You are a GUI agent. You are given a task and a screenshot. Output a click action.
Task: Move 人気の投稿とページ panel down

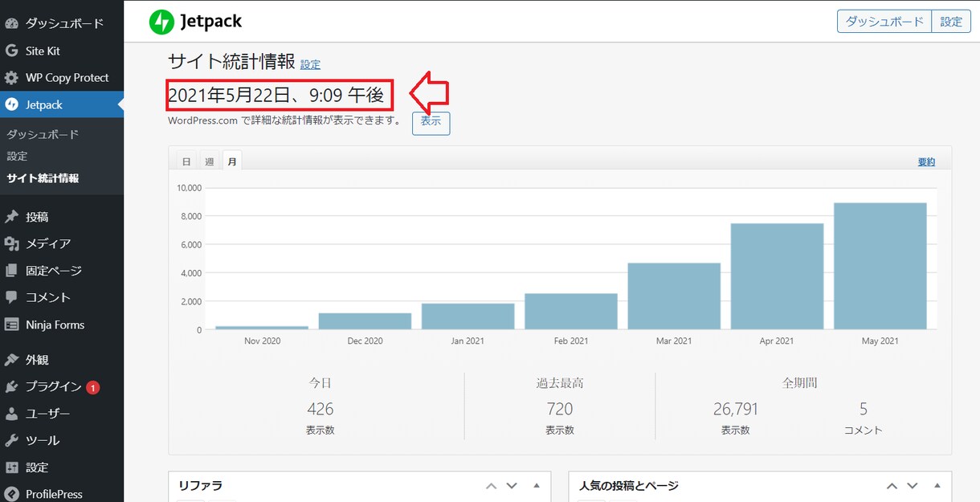pos(913,486)
